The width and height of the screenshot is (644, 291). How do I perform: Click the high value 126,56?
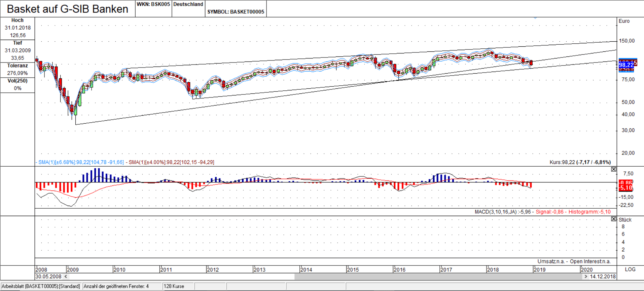click(x=17, y=35)
